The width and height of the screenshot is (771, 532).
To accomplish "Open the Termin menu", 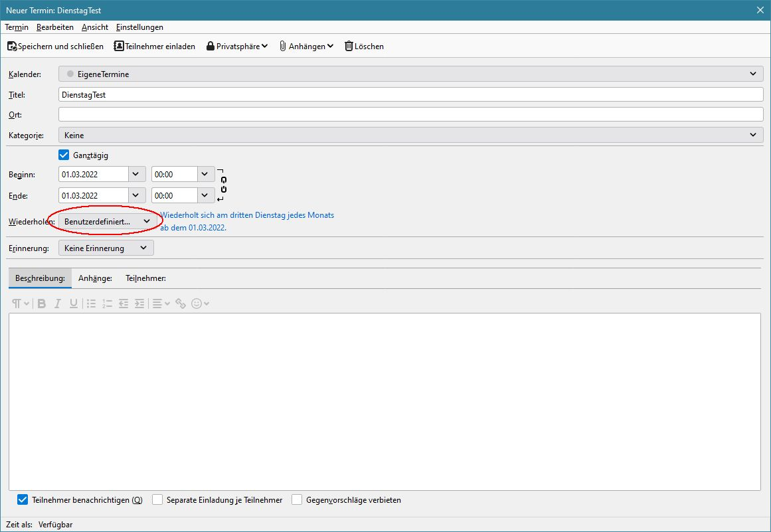I will point(17,27).
